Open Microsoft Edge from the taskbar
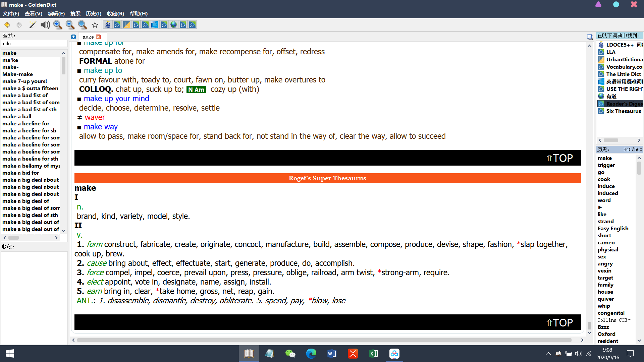 (311, 354)
